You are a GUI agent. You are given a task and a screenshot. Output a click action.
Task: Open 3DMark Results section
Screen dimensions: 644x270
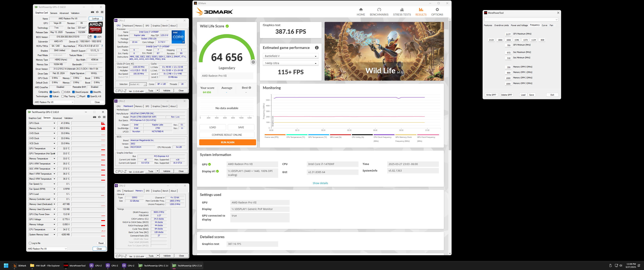[421, 12]
